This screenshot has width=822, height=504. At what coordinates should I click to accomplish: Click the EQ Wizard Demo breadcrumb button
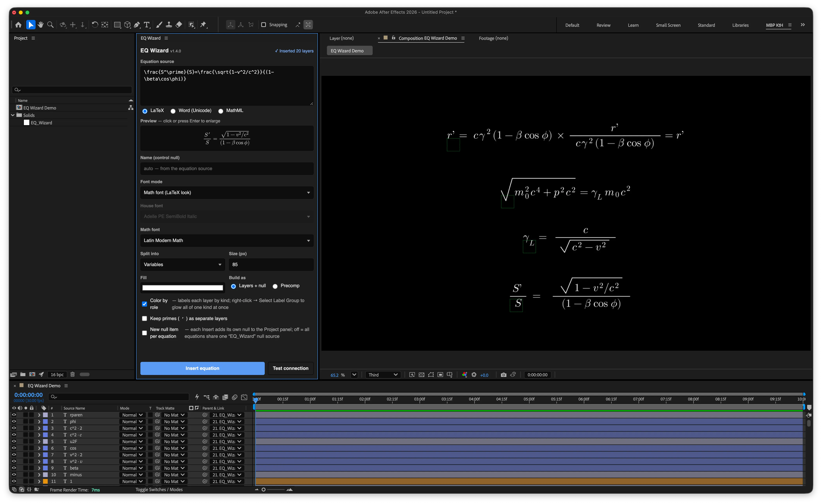tap(349, 51)
